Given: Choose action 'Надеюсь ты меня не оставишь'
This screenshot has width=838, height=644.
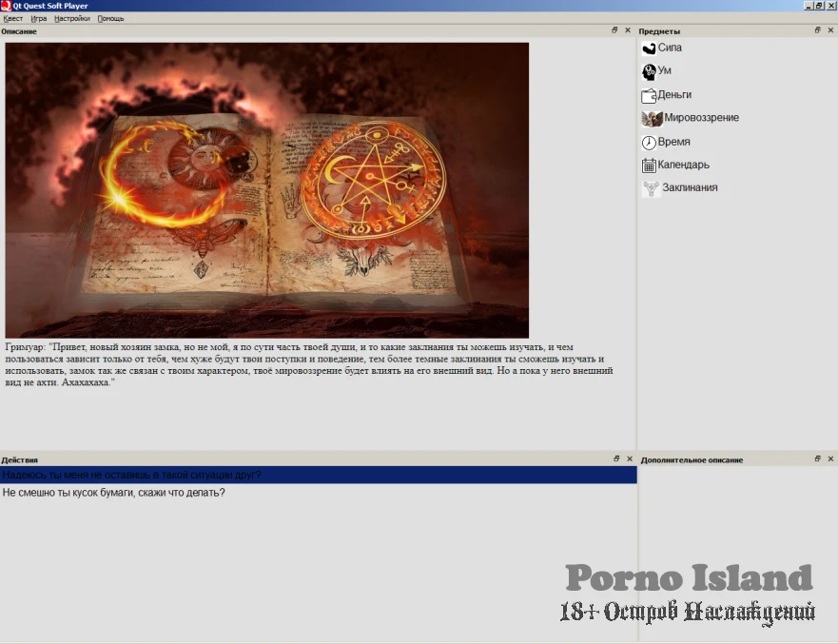Looking at the screenshot, I should [132, 475].
